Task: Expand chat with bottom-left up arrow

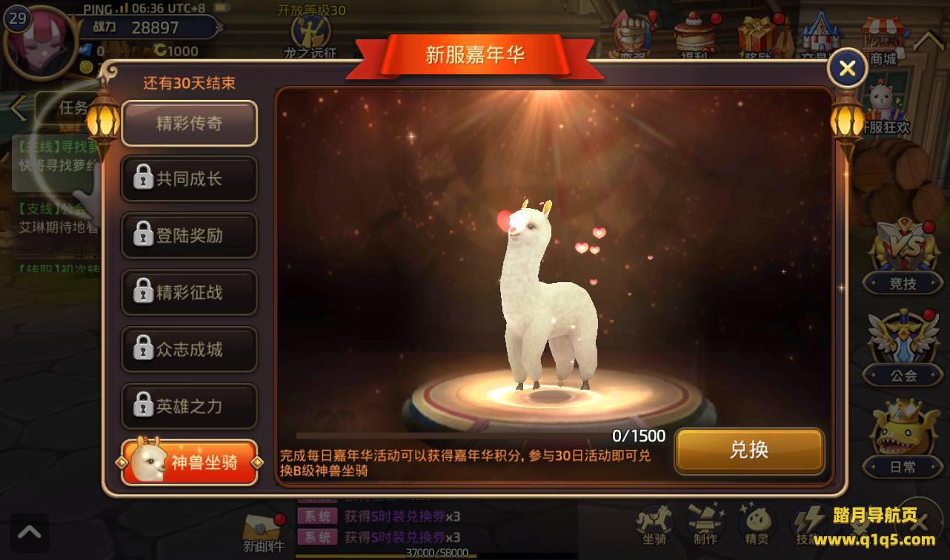Action: click(30, 533)
